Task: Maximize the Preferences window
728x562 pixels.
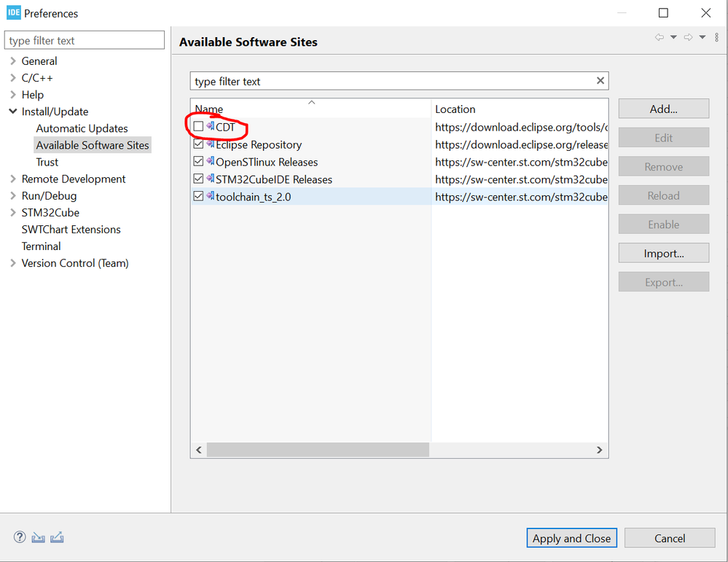Action: click(x=663, y=13)
